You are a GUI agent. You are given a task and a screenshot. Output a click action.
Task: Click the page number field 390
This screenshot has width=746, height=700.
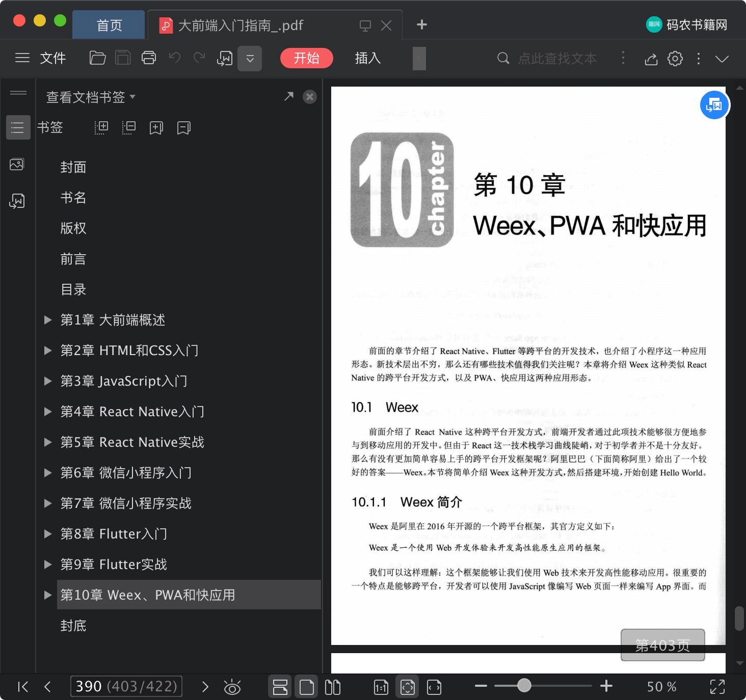click(x=126, y=686)
